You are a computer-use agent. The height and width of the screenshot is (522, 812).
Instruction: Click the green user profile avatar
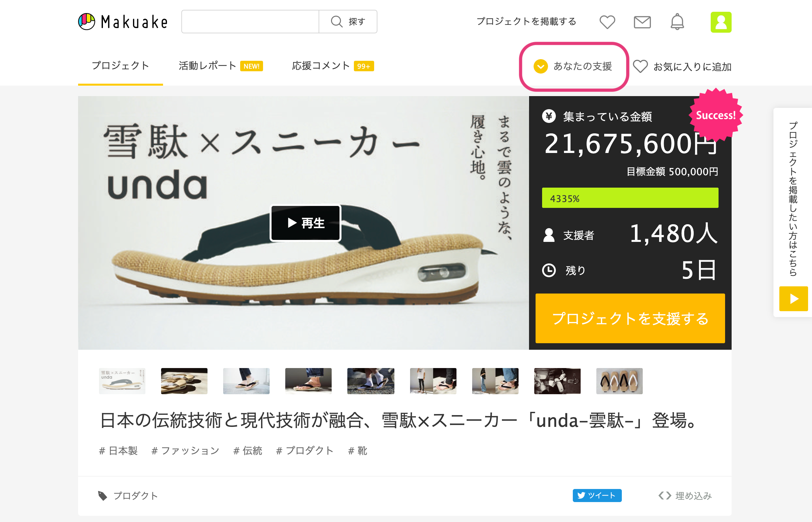721,22
